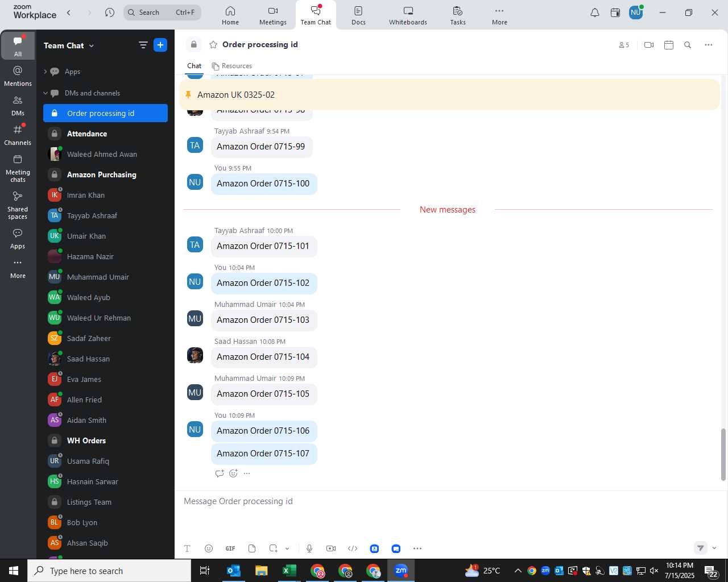
Task: Open calendar icon in top bar
Action: point(615,13)
